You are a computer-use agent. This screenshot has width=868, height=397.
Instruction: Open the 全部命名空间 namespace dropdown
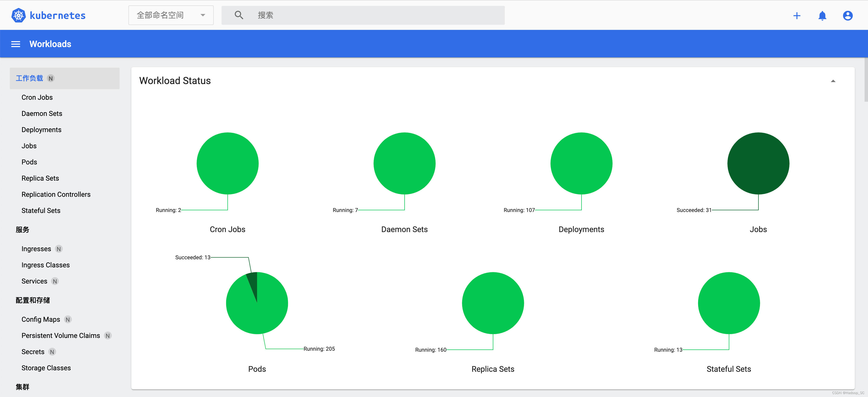tap(171, 15)
